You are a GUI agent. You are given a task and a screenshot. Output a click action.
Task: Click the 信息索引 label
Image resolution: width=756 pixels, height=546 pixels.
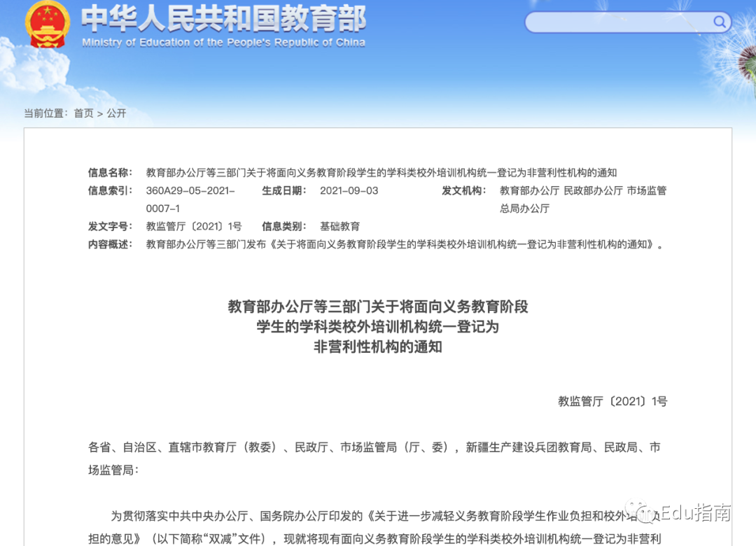[110, 190]
